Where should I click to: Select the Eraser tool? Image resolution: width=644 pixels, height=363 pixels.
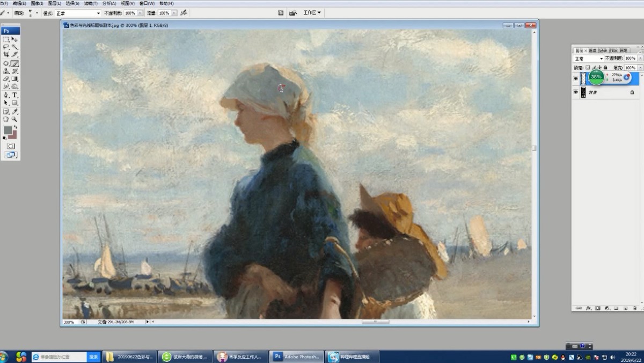click(6, 78)
